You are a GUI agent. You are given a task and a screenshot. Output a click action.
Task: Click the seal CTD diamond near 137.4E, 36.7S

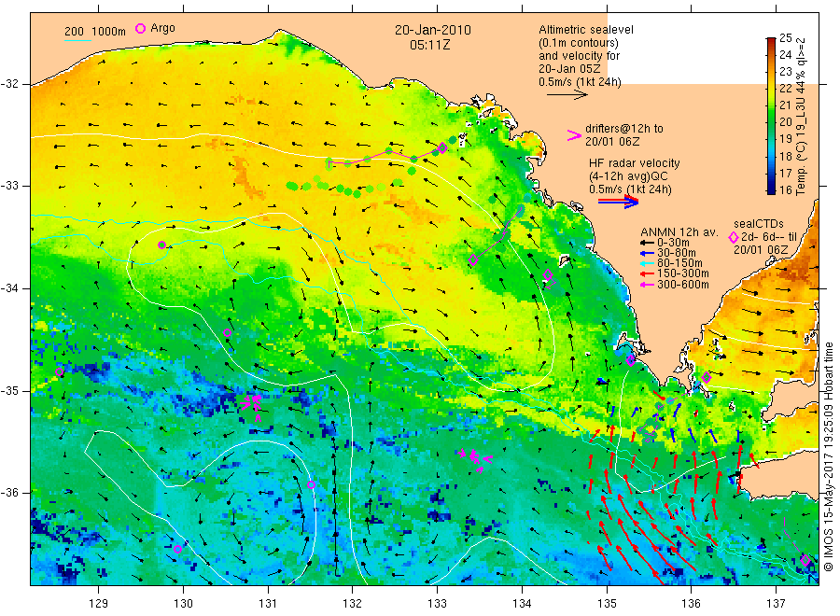point(805,560)
